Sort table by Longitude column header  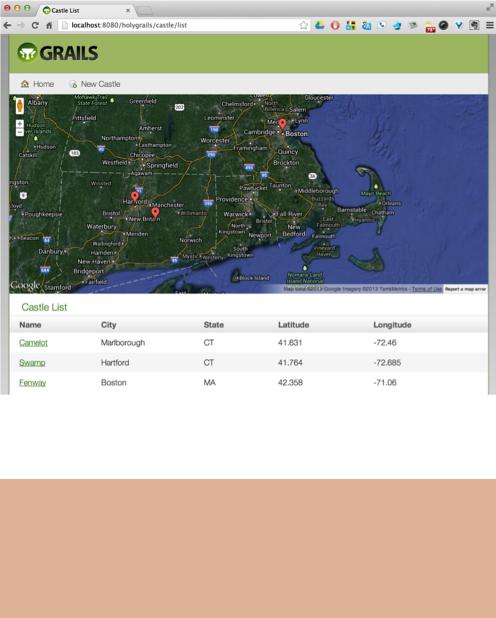coord(392,325)
